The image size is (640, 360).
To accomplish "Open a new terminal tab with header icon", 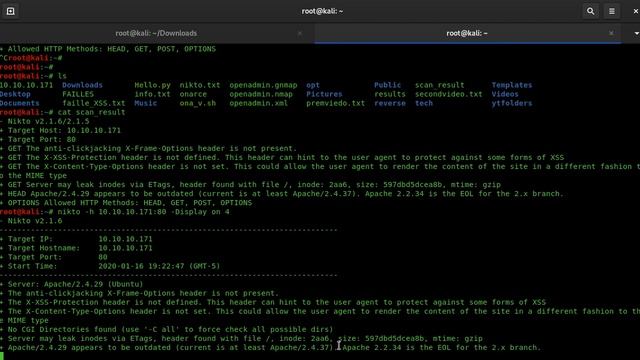I will pos(11,11).
